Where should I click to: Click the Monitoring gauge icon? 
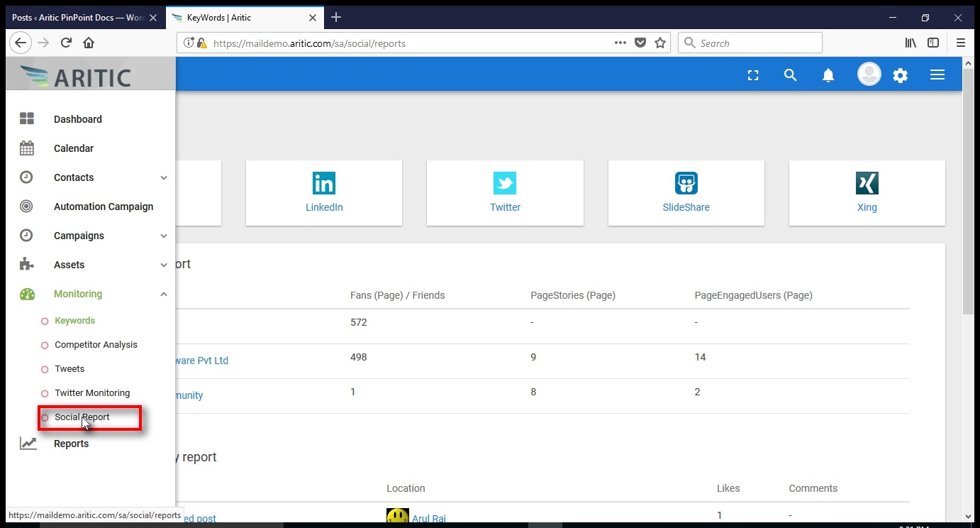27,294
